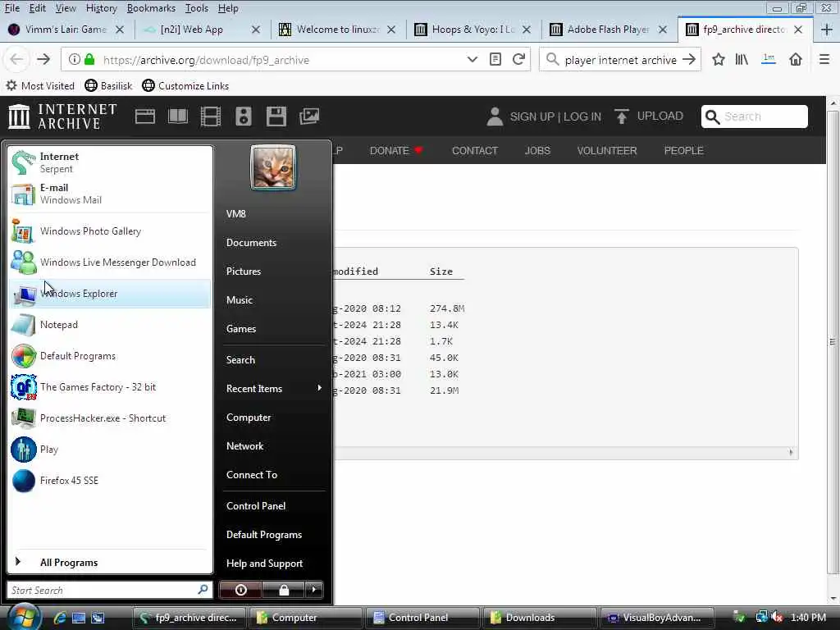Screen dimensions: 840x630
Task: Open URL history dropdown arrow
Action: click(x=472, y=59)
